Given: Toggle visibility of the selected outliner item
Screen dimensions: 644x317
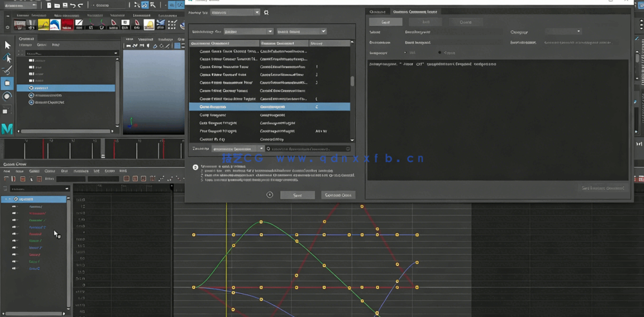Looking at the screenshot, I should point(32,88).
